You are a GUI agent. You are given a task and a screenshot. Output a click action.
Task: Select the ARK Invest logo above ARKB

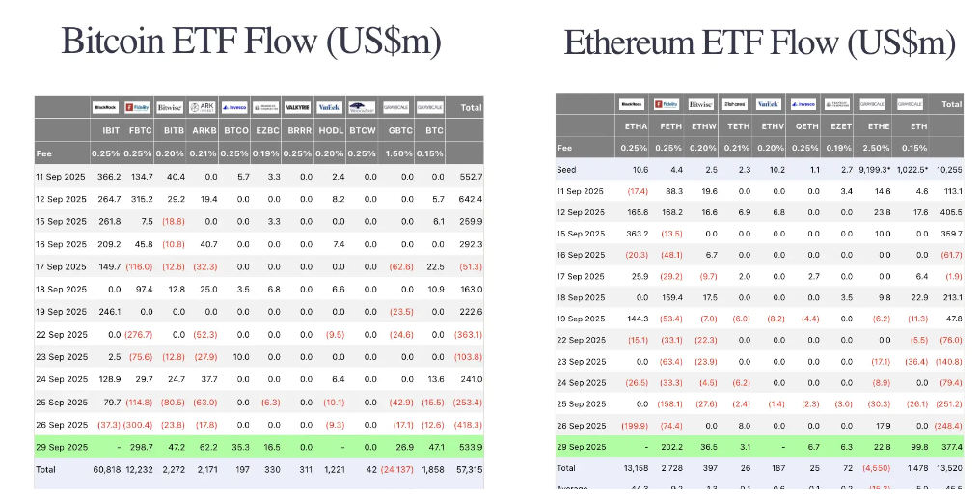tap(203, 107)
